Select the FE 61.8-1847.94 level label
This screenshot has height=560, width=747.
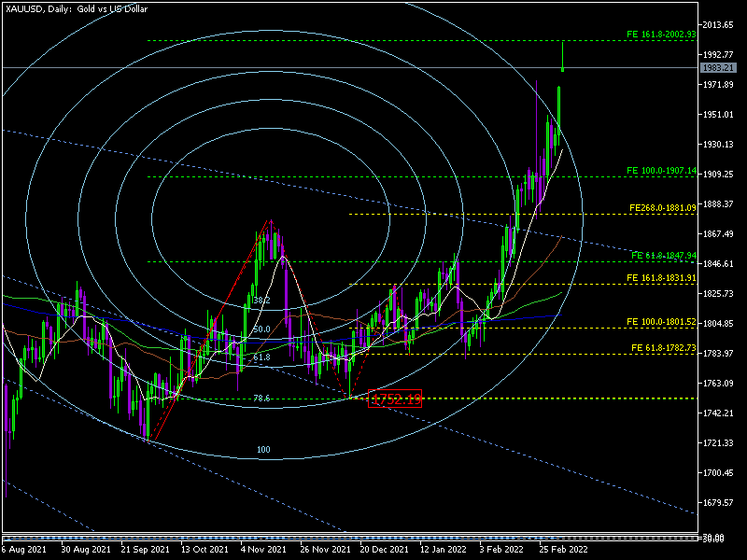point(663,255)
